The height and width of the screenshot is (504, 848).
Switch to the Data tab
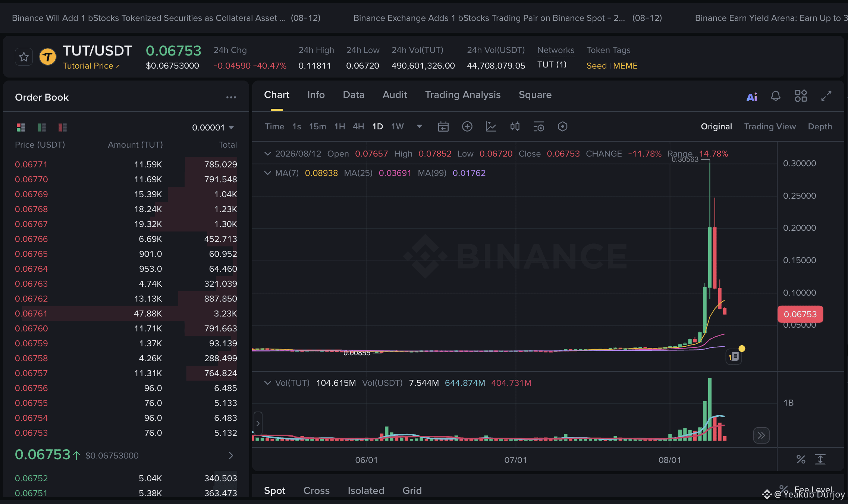(x=354, y=95)
